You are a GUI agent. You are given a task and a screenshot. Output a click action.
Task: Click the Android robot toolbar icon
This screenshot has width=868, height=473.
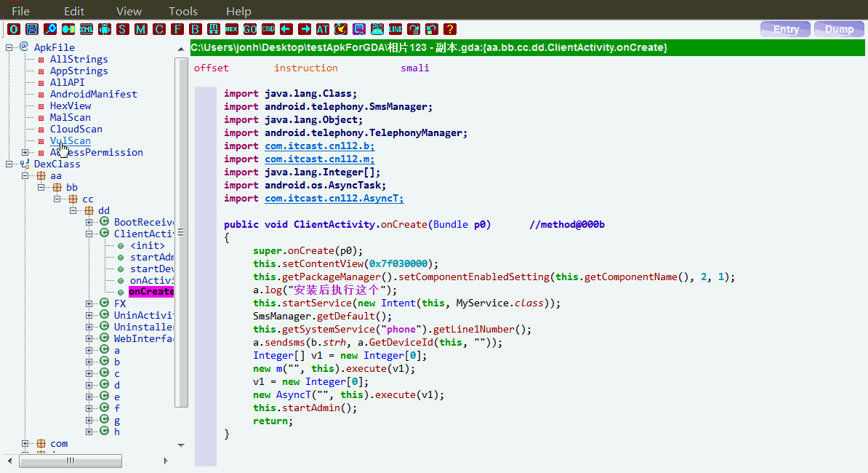pyautogui.click(x=104, y=29)
